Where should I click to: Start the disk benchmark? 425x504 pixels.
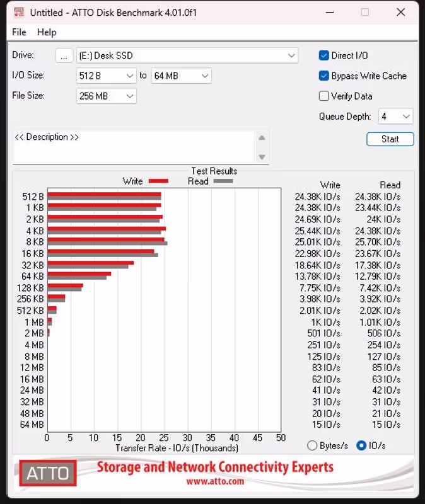click(x=390, y=139)
